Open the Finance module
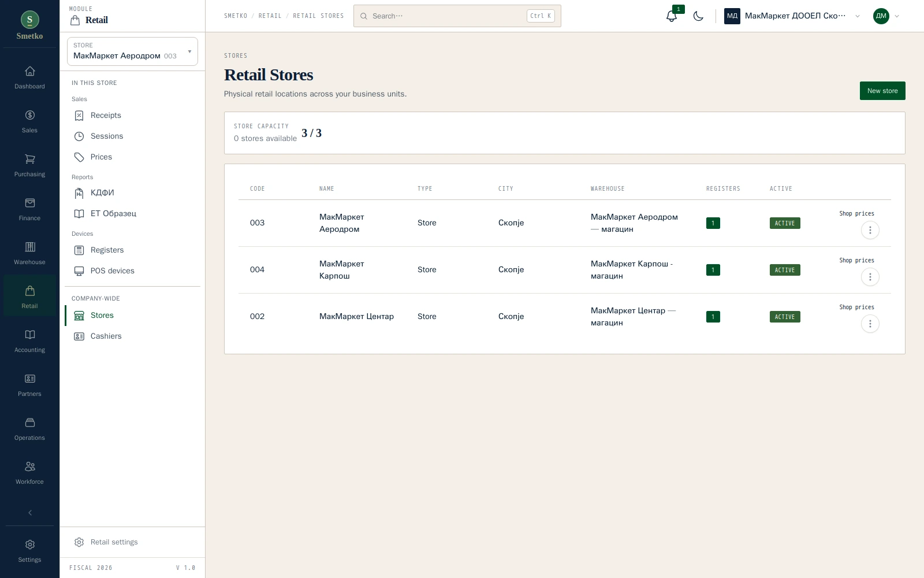This screenshot has height=578, width=924. (x=29, y=210)
